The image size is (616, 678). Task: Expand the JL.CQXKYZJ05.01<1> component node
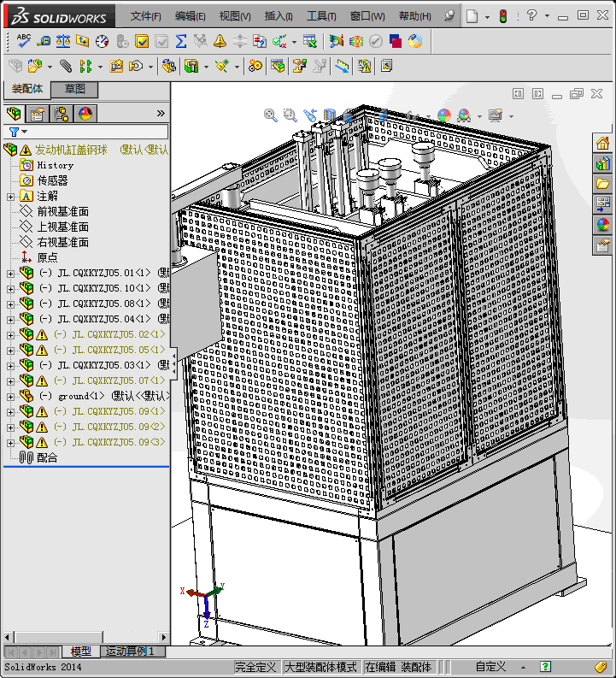10,274
